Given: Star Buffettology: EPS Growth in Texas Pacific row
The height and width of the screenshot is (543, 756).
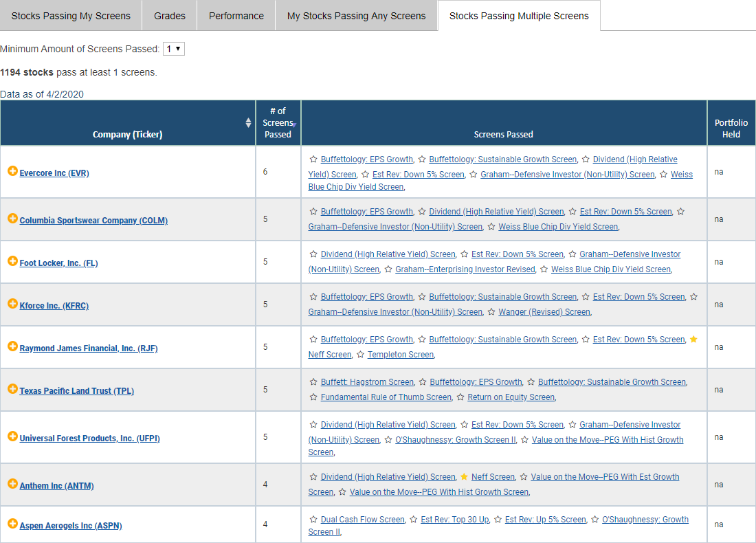Looking at the screenshot, I should pyautogui.click(x=423, y=382).
